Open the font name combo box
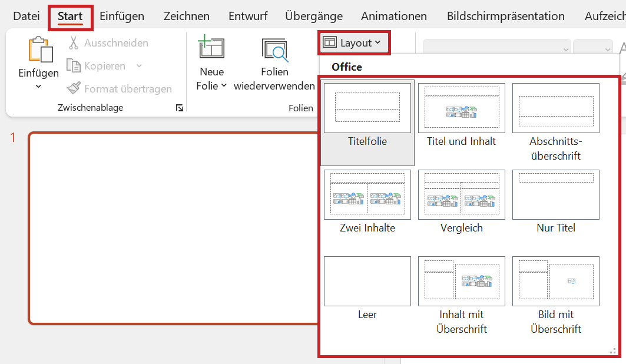 point(496,47)
